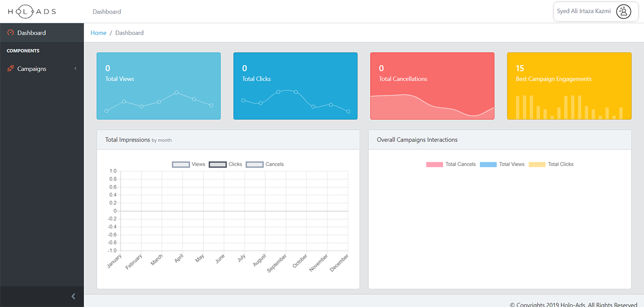Click the pink Total Cancels color swatch
644x307 pixels.
[x=435, y=164]
